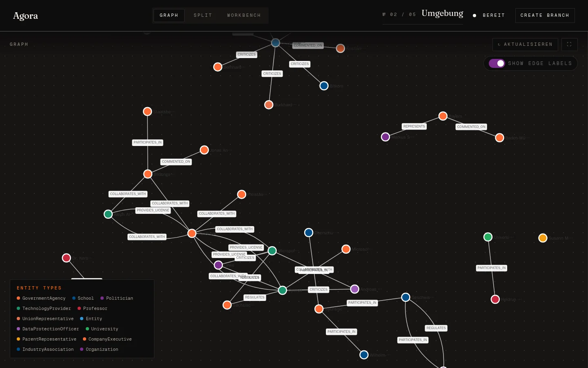Select the blue Oberschu node
588x368 pixels.
[309, 233]
